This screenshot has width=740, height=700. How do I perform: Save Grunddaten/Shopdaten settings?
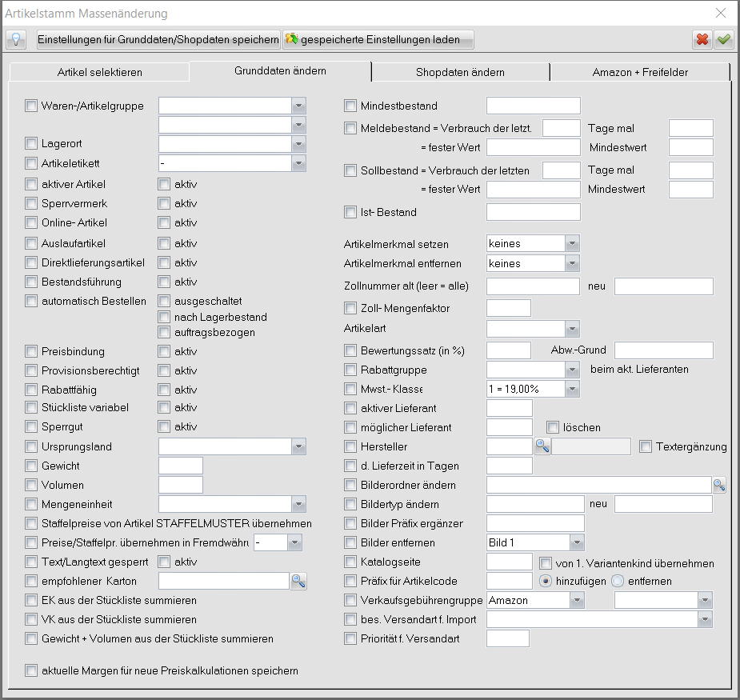coord(158,39)
